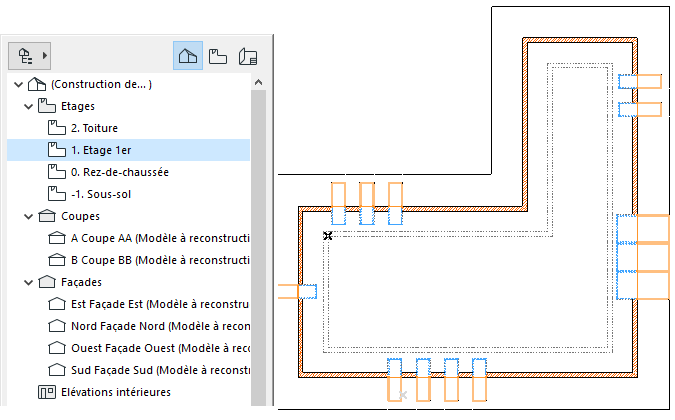Click the -1. Sous-sol story icon
The width and height of the screenshot is (675, 420).
click(x=57, y=194)
